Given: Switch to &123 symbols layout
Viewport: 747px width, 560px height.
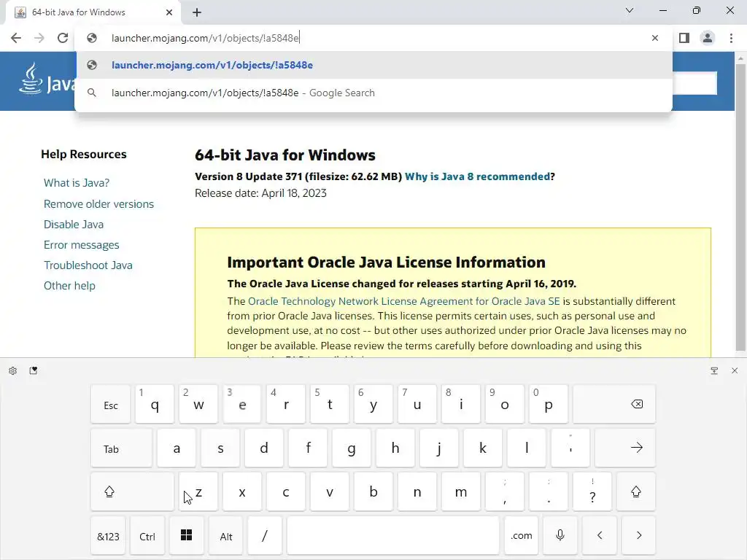Looking at the screenshot, I should 108,536.
